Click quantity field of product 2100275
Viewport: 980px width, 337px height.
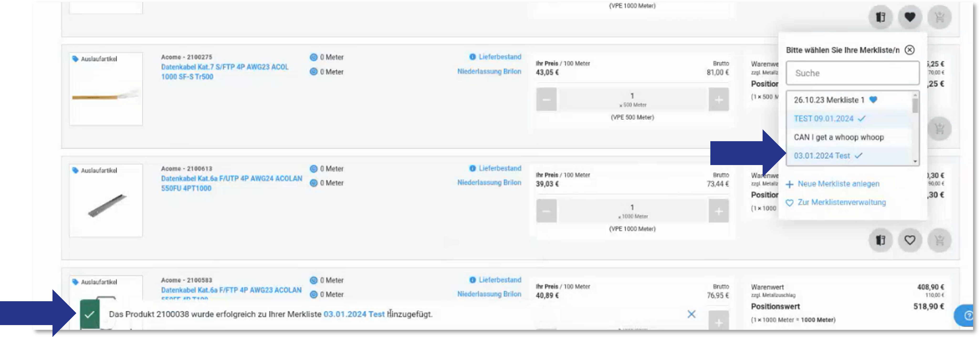tap(632, 100)
